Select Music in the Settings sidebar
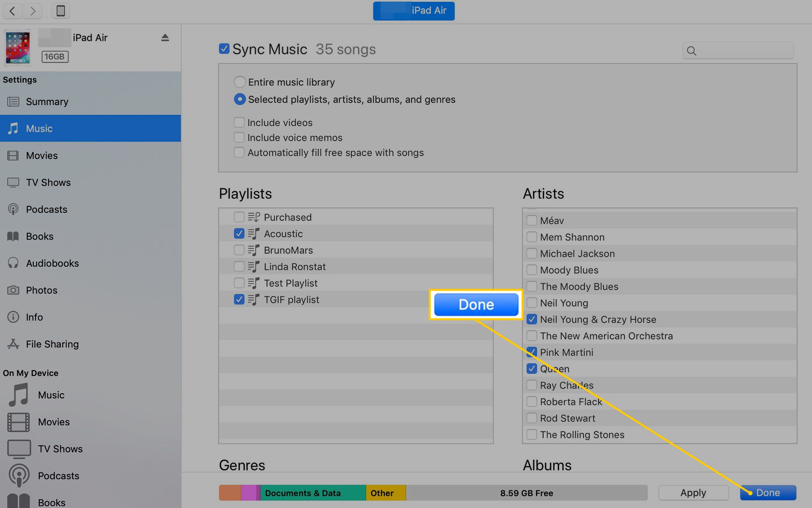 pyautogui.click(x=90, y=128)
